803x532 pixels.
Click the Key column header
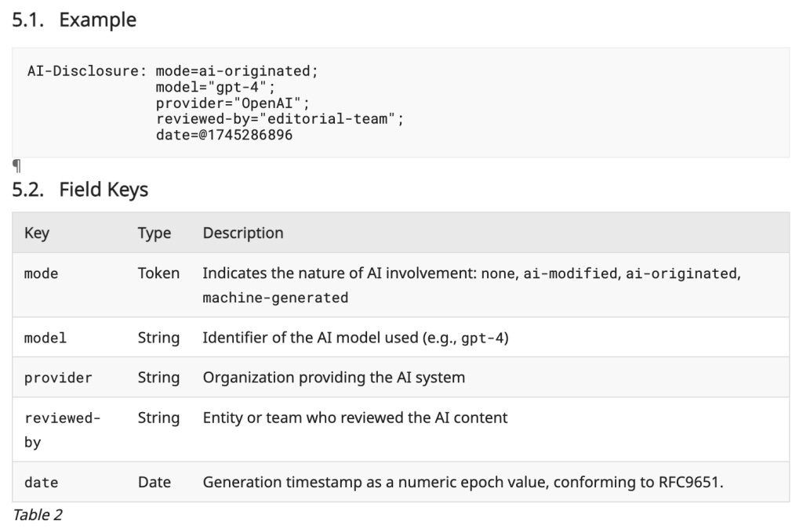point(36,233)
